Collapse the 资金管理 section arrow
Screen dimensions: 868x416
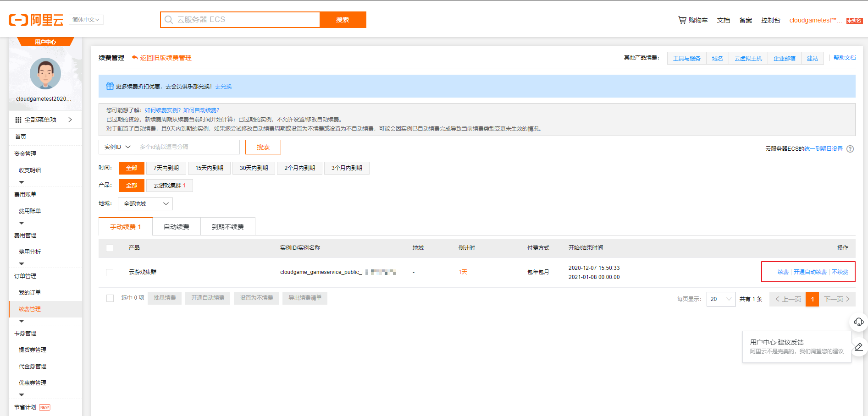click(22, 182)
